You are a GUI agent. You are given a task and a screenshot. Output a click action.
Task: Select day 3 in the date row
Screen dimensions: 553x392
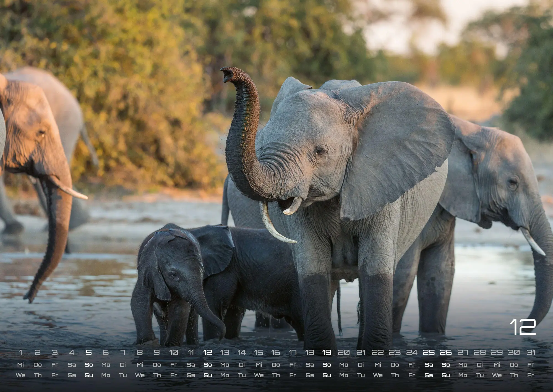click(x=55, y=352)
